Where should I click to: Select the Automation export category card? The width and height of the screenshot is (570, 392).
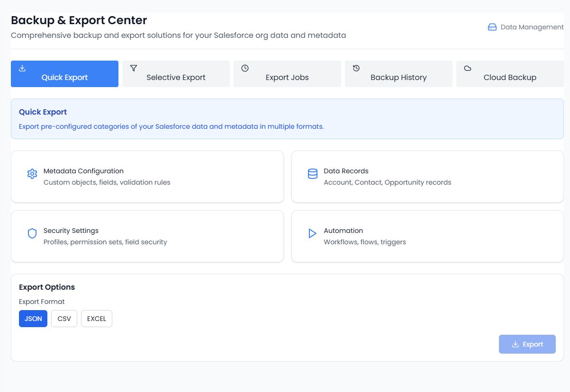tap(427, 236)
